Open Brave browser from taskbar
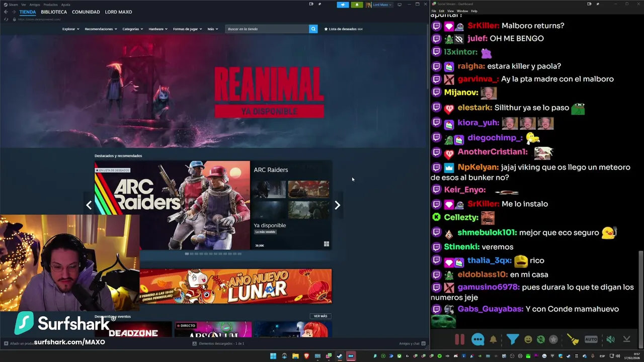Screen dimensions: 644x362 tap(306, 356)
